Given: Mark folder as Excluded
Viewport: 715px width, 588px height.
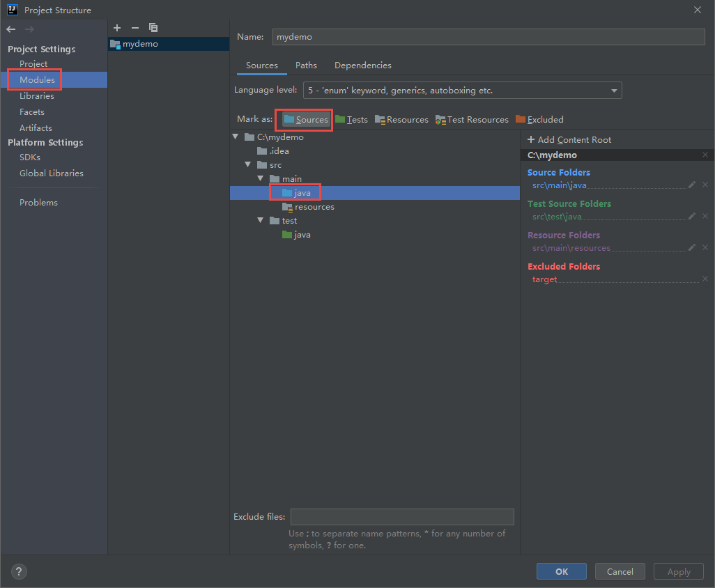Looking at the screenshot, I should coord(539,120).
